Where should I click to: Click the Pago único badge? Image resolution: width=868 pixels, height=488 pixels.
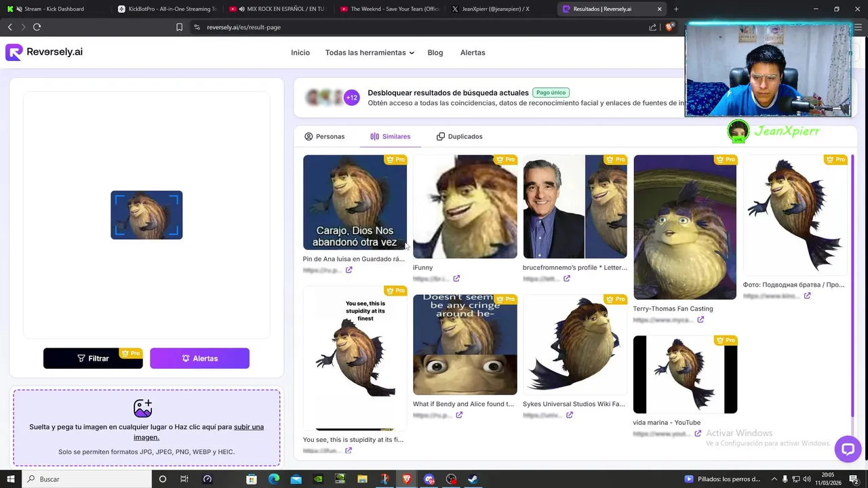[551, 93]
